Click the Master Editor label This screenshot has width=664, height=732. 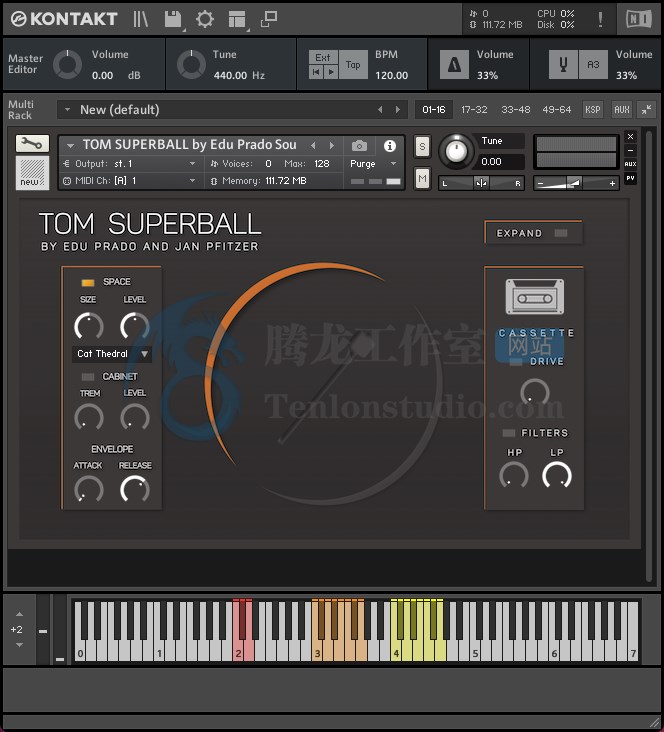click(x=25, y=64)
